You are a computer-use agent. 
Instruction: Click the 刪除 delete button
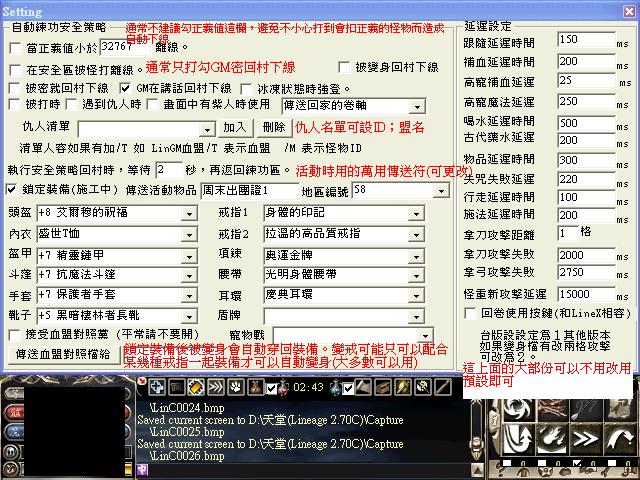[x=274, y=127]
